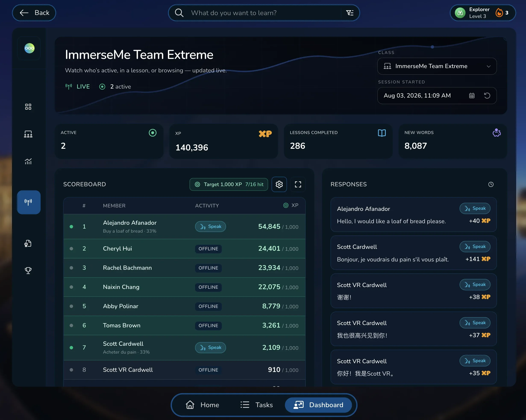Image resolution: width=526 pixels, height=420 pixels.
Task: Select Rachel Bachmann scoreboard row
Action: coord(184,268)
